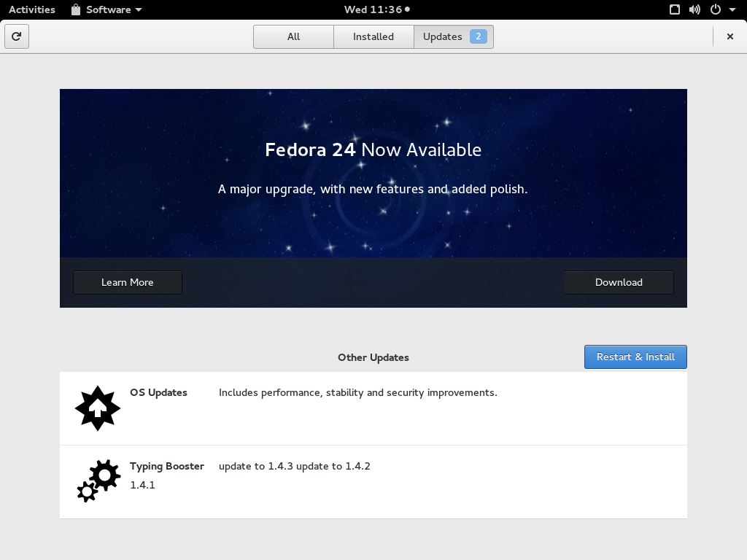Click the clock showing Wed 11:36
747x560 pixels.
click(373, 9)
